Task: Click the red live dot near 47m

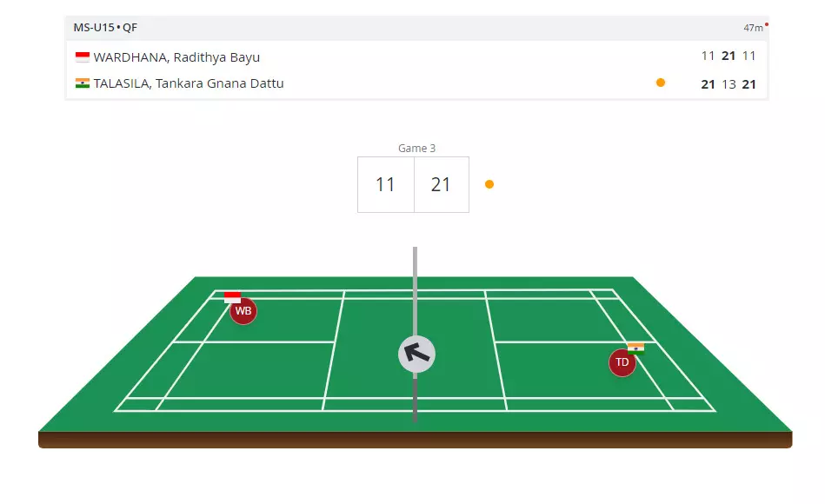Action: pos(767,24)
